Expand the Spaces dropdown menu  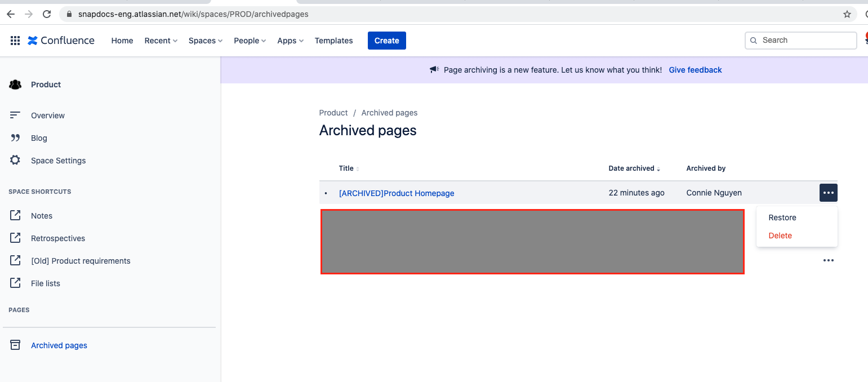(x=206, y=41)
